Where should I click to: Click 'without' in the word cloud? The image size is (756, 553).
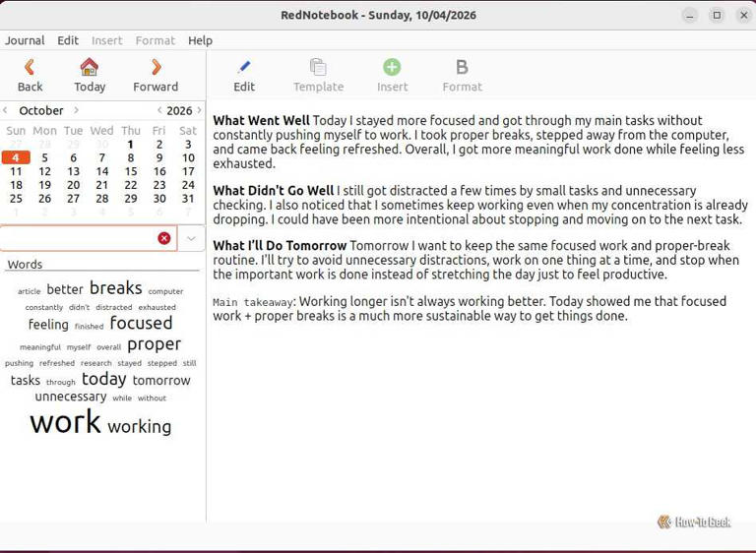152,399
